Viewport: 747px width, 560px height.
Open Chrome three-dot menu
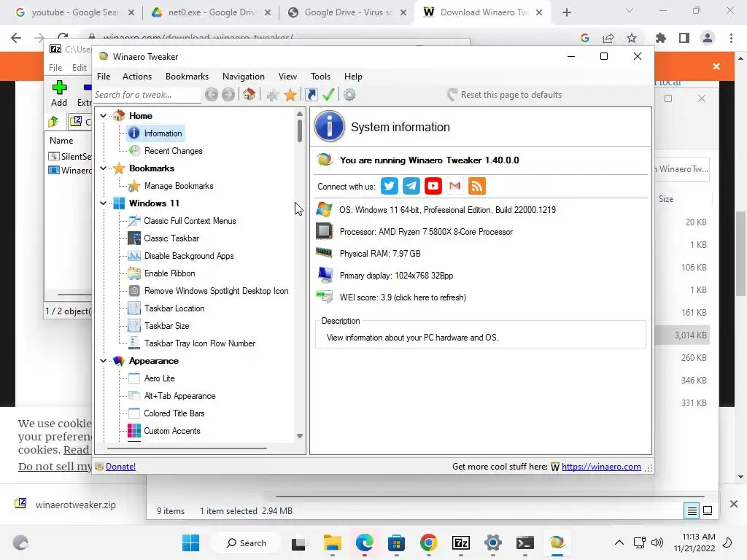(x=731, y=38)
